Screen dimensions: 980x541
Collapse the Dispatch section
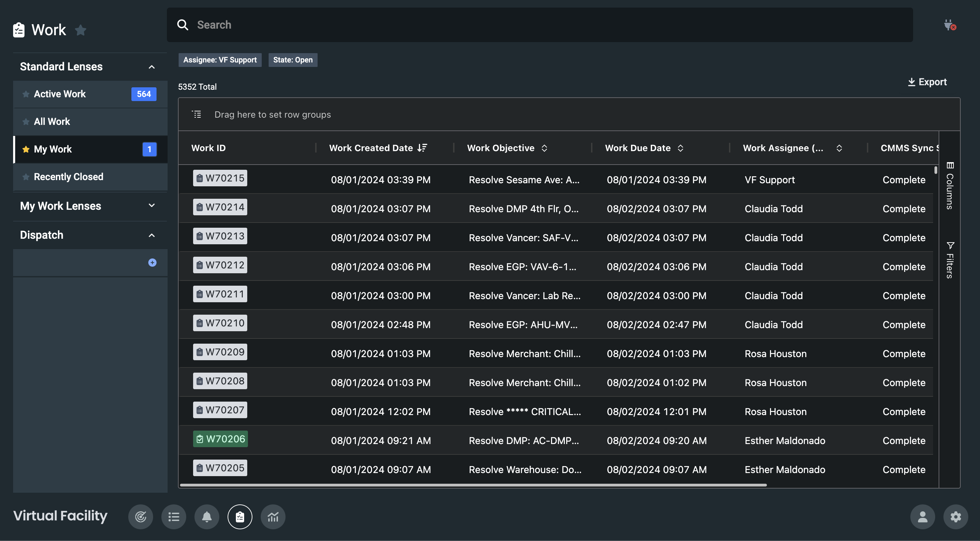coord(151,235)
